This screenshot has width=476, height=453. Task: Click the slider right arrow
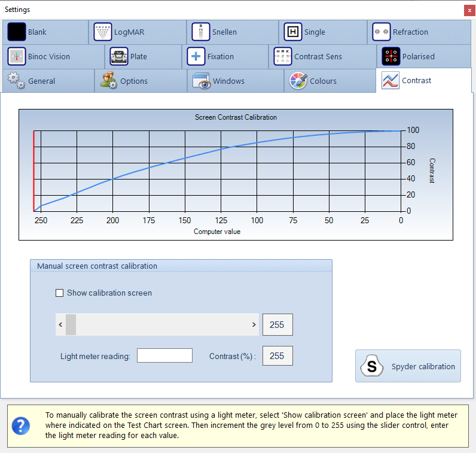pos(254,325)
